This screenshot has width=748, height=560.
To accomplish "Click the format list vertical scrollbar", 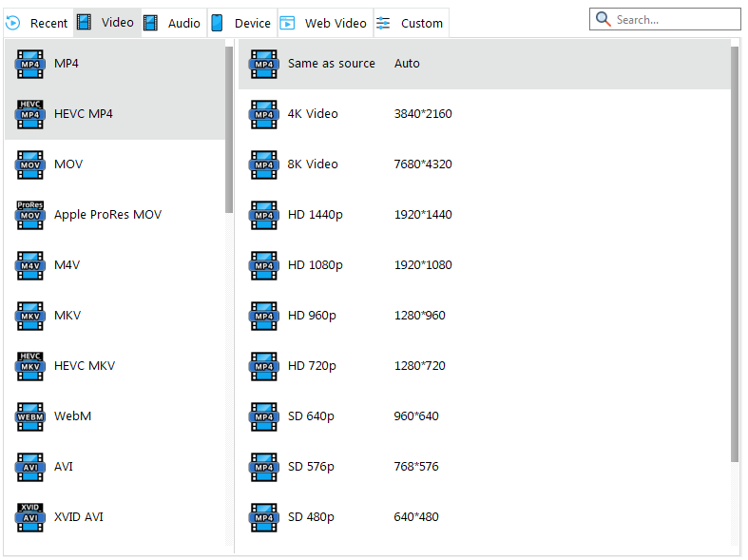I will 229,129.
